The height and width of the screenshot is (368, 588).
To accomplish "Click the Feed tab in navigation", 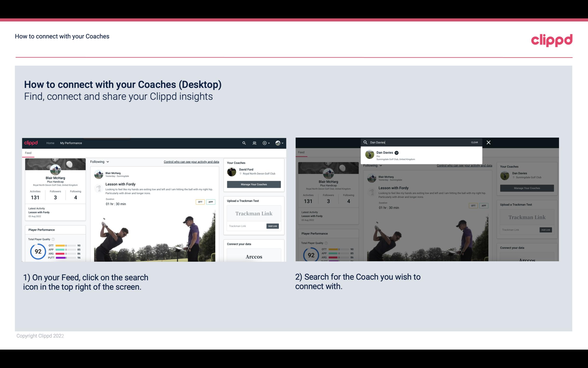I will click(x=28, y=153).
